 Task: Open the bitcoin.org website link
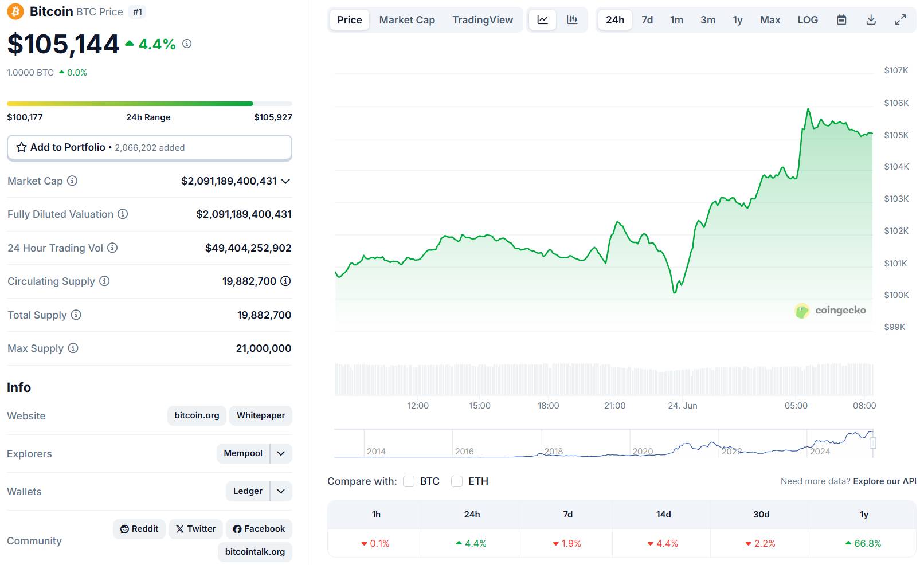[197, 415]
